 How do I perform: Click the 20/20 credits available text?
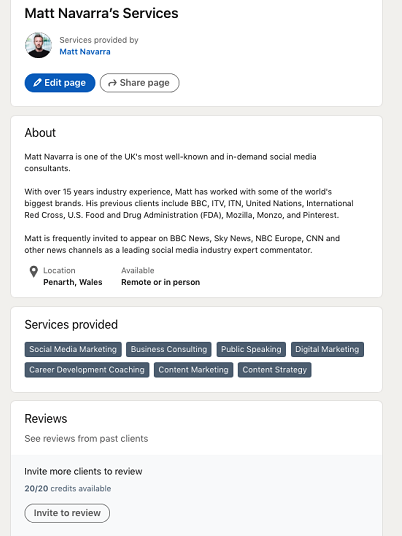pos(68,488)
